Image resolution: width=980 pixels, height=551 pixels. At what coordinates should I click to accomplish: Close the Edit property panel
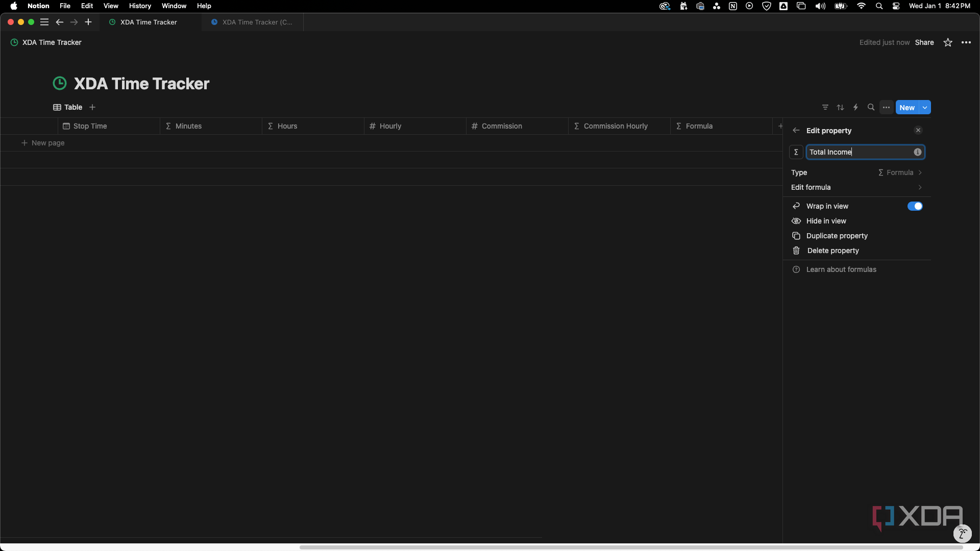pyautogui.click(x=918, y=130)
